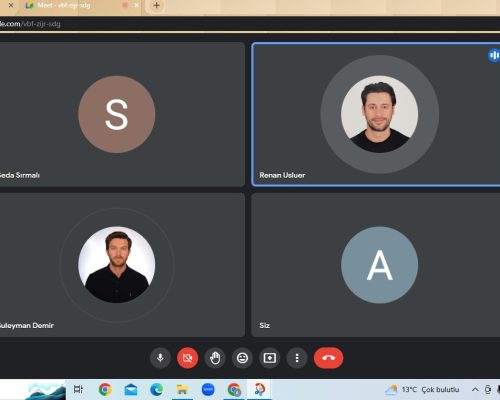
Task: Turn on the camera (red camera-off button)
Action: [188, 358]
